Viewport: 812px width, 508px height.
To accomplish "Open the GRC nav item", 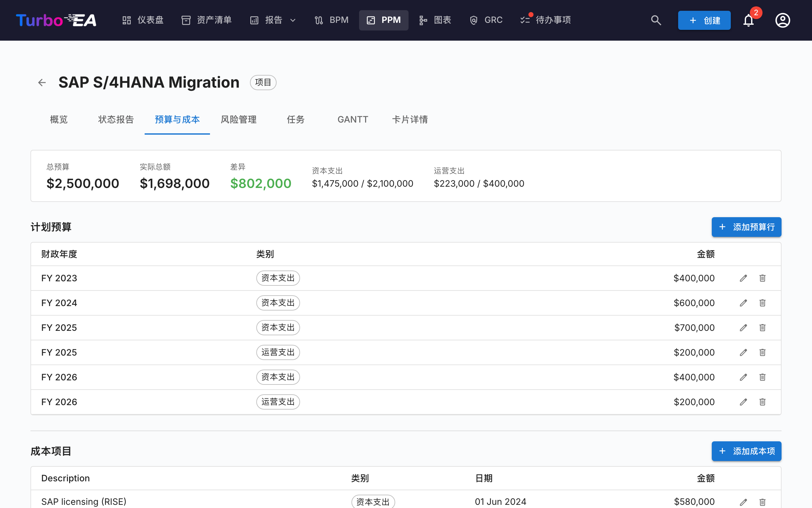I will coord(486,20).
